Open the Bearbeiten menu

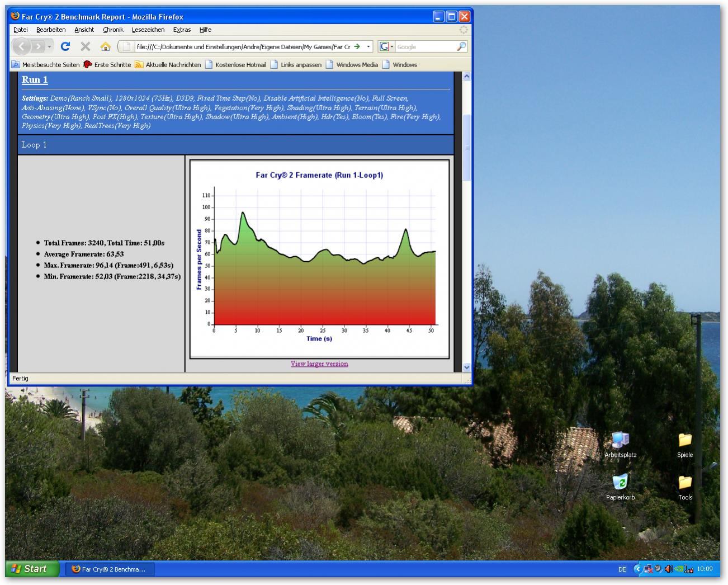pyautogui.click(x=51, y=30)
